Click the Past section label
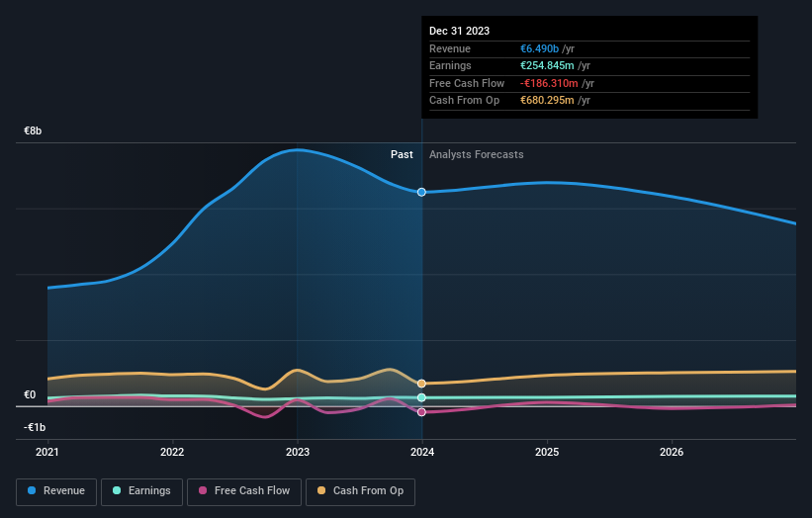Image resolution: width=812 pixels, height=518 pixels. coord(402,155)
